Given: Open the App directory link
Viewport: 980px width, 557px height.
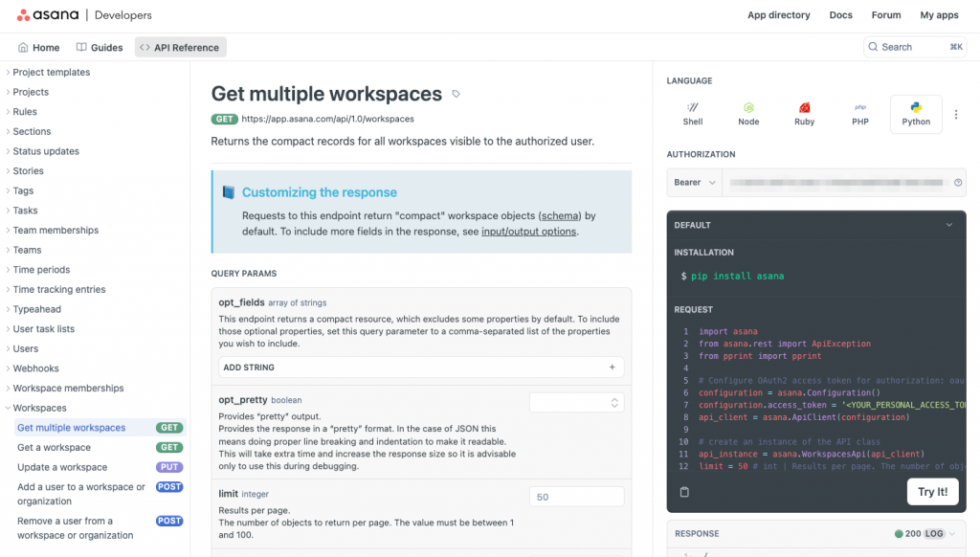Looking at the screenshot, I should click(779, 15).
